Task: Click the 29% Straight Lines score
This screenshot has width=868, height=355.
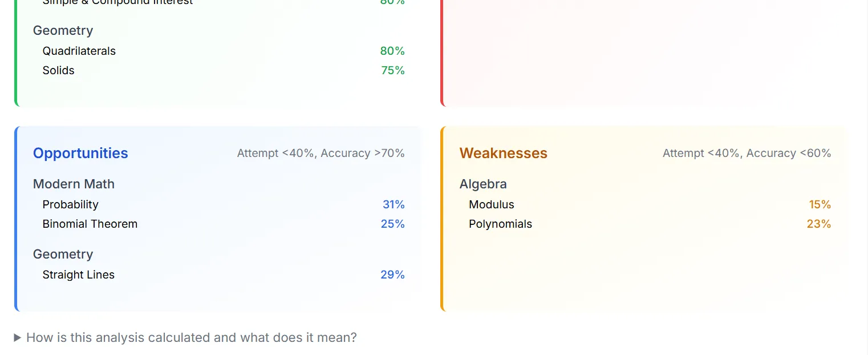Action: tap(393, 275)
